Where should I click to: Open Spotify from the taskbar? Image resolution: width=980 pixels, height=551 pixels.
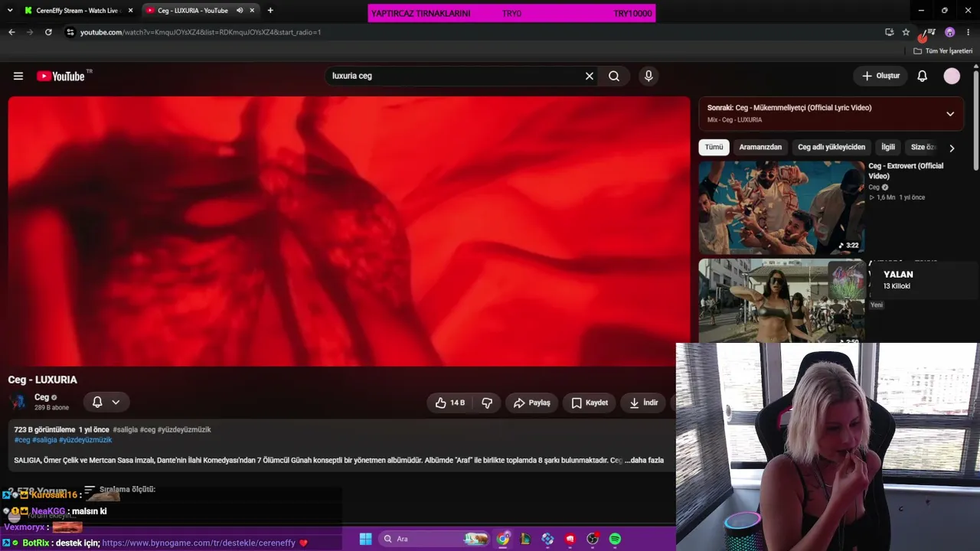click(x=615, y=539)
